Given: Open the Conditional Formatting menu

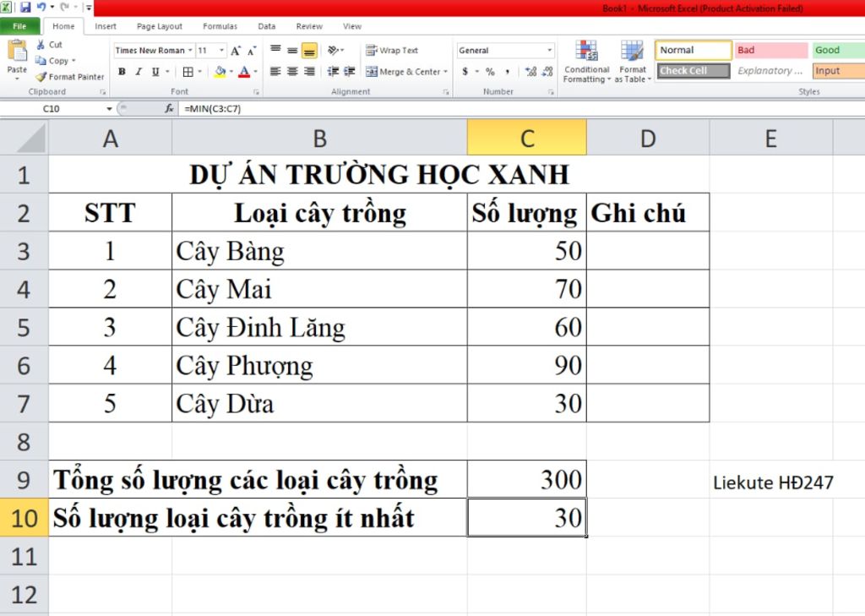Looking at the screenshot, I should (x=587, y=62).
